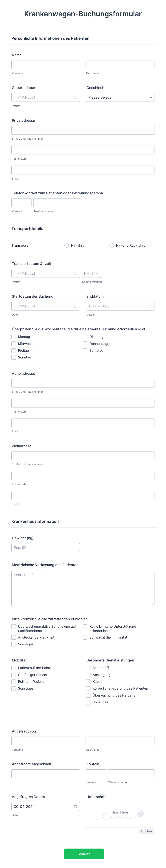
Task: Click the Gewicht (kg) input field
Action: [x=46, y=547]
